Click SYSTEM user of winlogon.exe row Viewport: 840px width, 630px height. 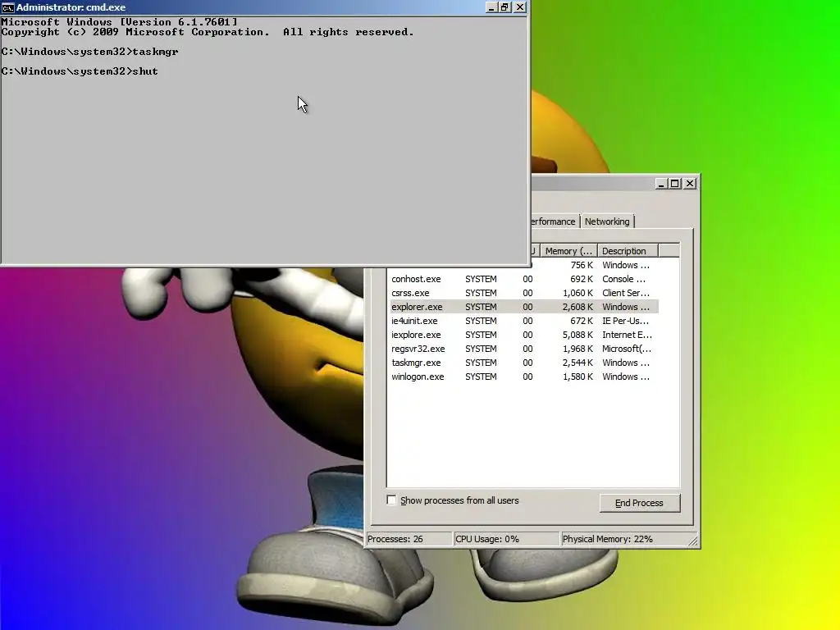(481, 377)
